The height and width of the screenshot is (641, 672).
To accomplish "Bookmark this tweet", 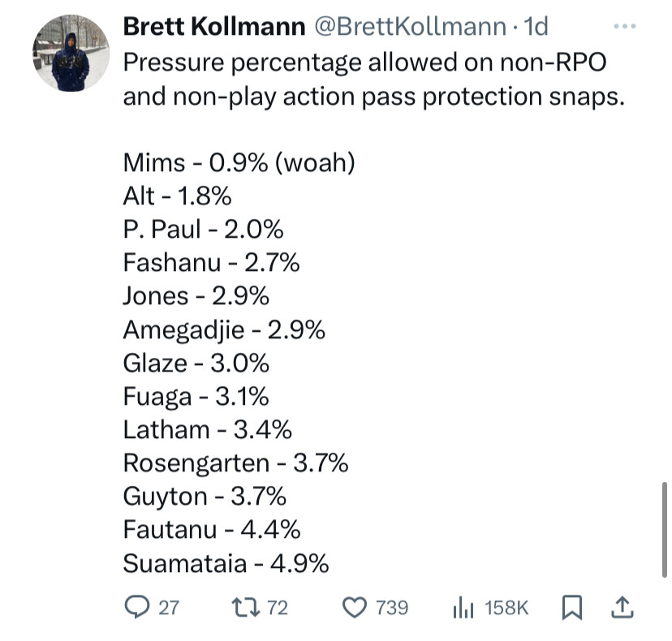I will 573,608.
